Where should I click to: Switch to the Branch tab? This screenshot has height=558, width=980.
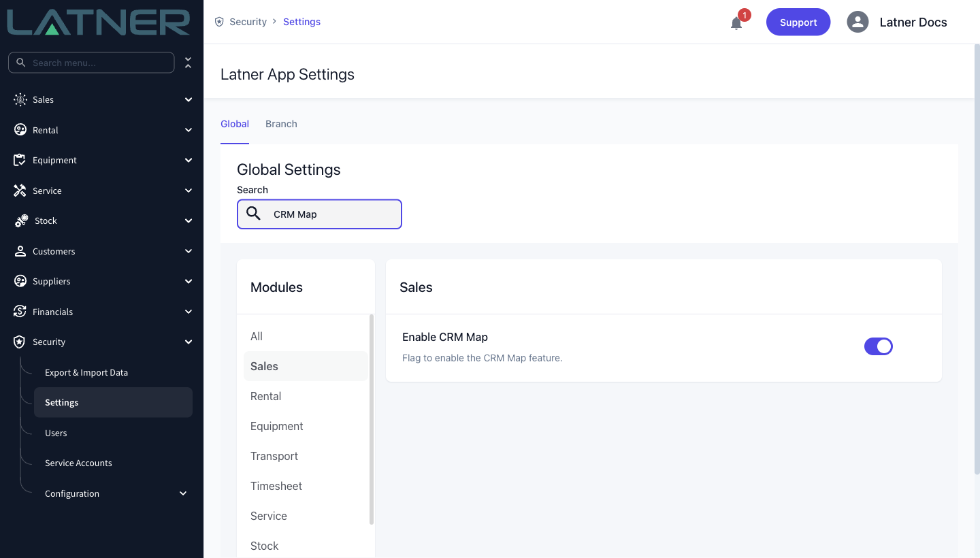tap(281, 124)
